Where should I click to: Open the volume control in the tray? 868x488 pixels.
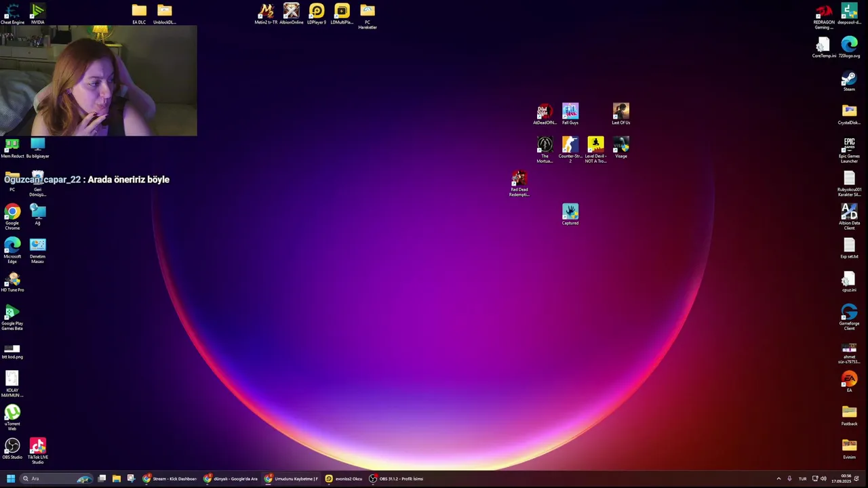point(823,479)
